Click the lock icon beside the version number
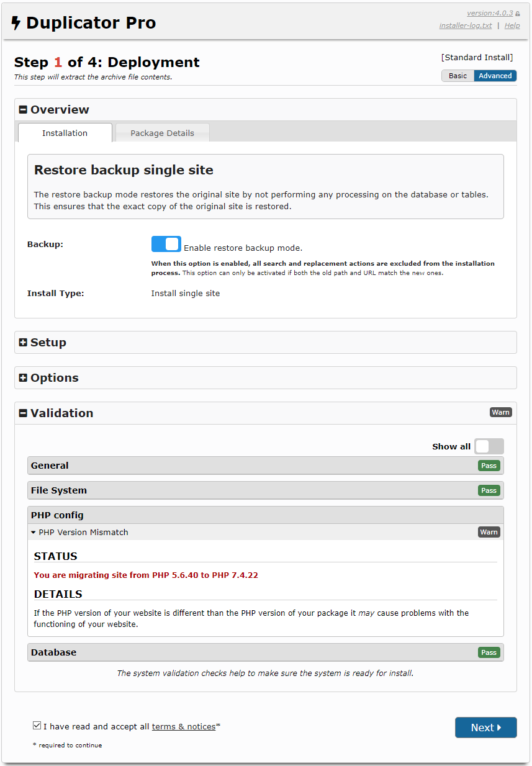Image resolution: width=532 pixels, height=766 pixels. tap(518, 14)
